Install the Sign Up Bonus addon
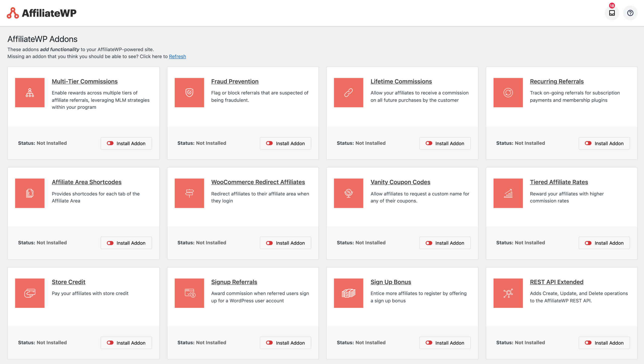 pos(445,343)
